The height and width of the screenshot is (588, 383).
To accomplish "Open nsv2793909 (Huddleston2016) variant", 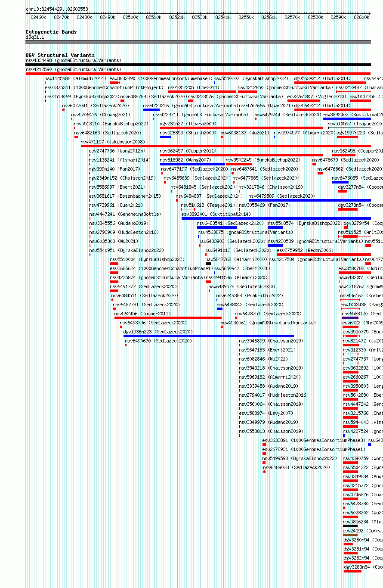I will (125, 232).
